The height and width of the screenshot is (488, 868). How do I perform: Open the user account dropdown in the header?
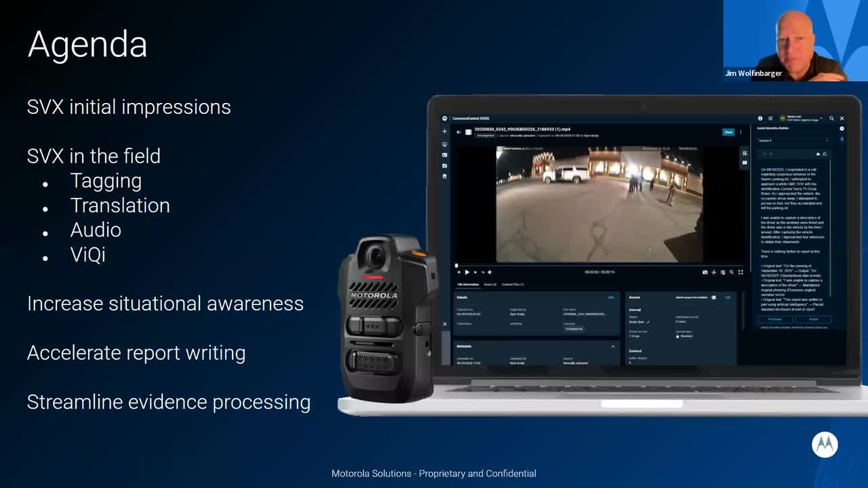(801, 119)
